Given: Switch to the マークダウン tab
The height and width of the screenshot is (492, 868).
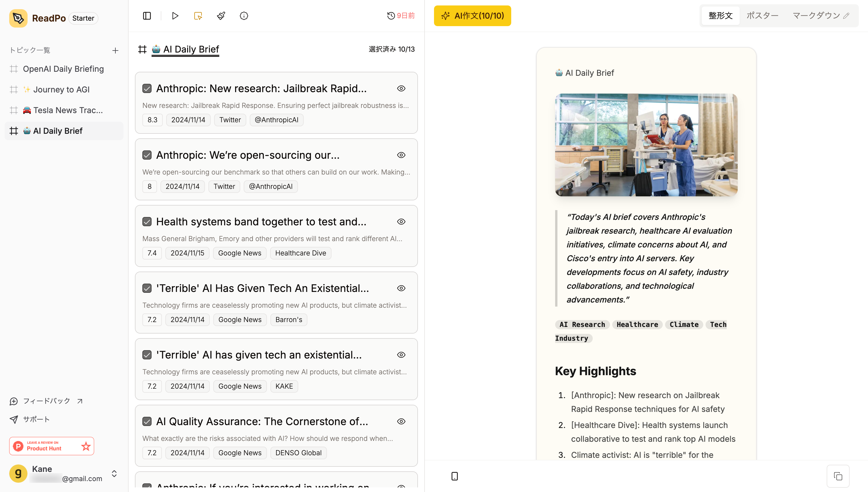Looking at the screenshot, I should click(x=816, y=16).
